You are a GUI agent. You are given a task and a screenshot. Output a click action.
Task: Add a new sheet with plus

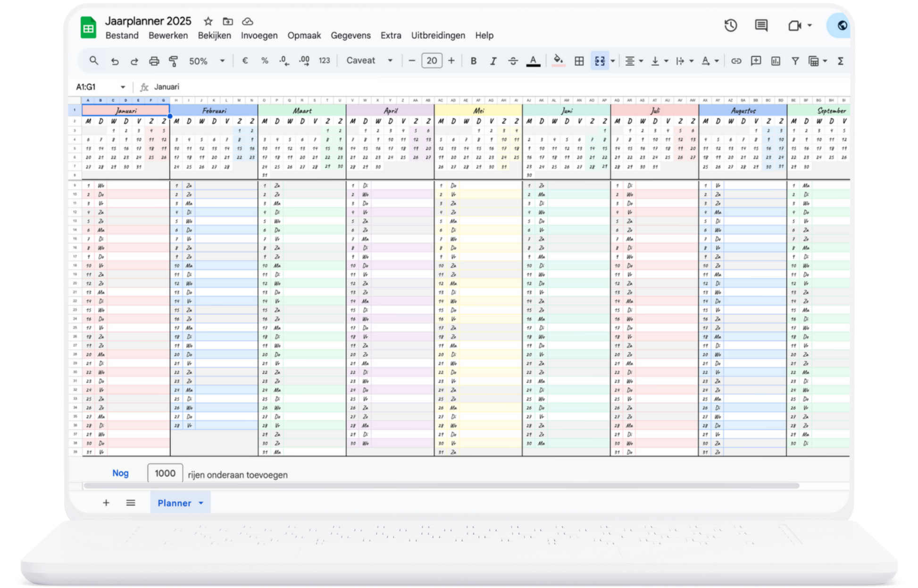[106, 503]
